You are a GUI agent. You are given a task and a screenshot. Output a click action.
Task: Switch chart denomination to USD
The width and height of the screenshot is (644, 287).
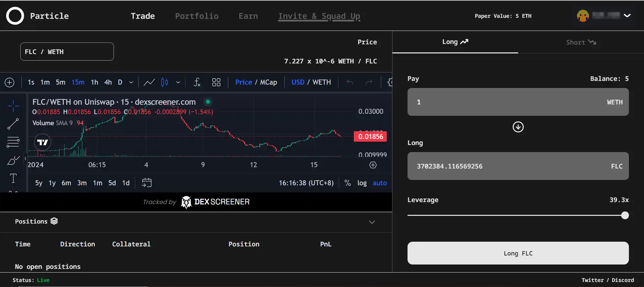click(298, 82)
